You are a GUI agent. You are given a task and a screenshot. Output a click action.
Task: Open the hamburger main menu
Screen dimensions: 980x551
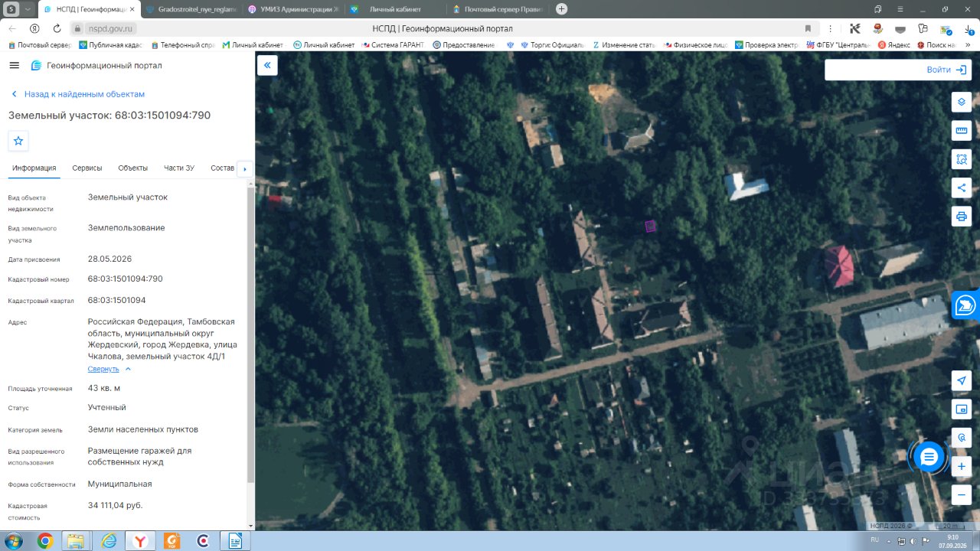pos(14,66)
